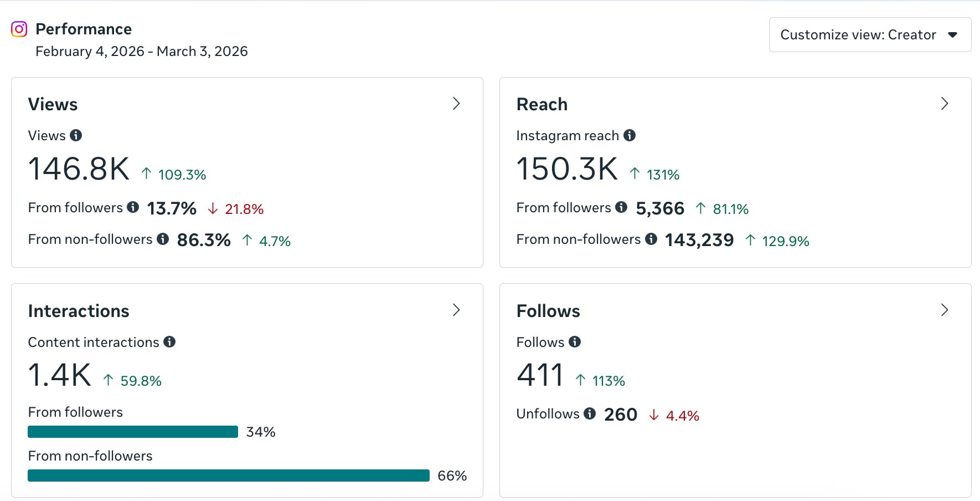This screenshot has height=501, width=980.
Task: Click the Instagram logo icon
Action: [18, 29]
